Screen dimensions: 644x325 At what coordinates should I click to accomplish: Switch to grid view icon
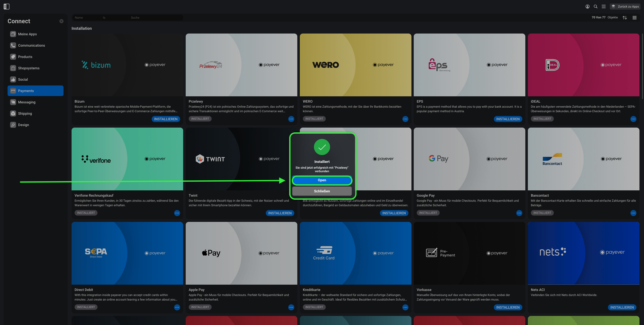click(x=634, y=18)
